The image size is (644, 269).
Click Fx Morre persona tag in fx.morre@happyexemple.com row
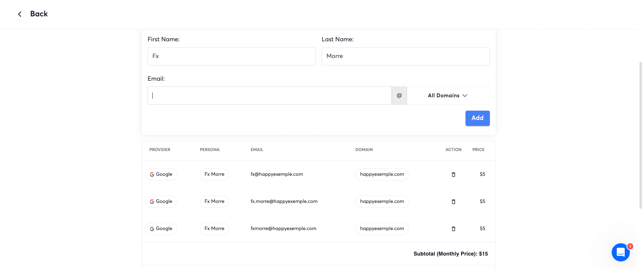pos(214,202)
